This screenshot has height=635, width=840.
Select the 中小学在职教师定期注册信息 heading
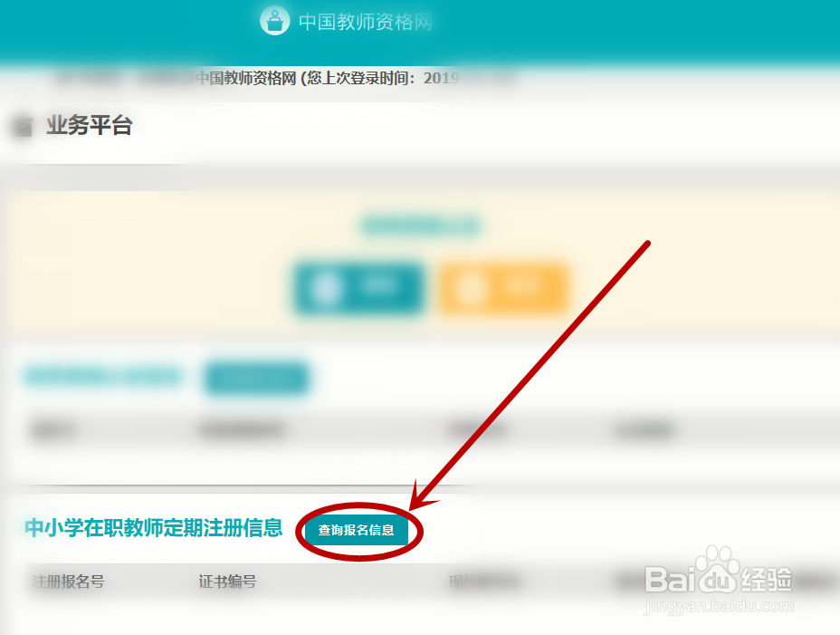point(154,528)
